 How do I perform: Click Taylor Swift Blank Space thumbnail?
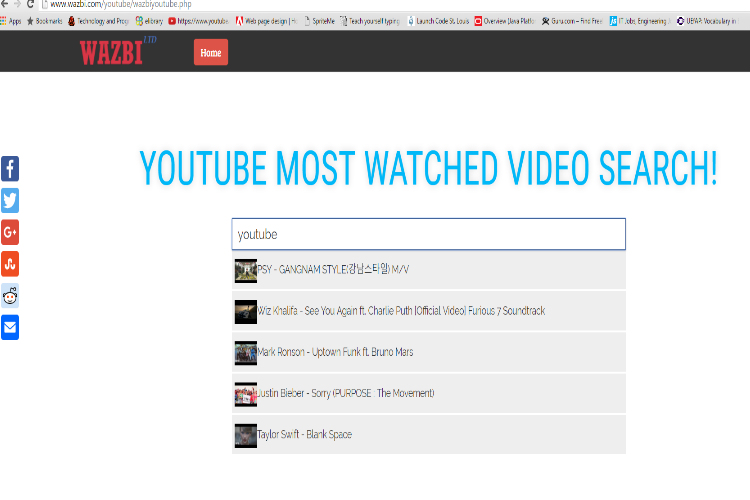245,435
